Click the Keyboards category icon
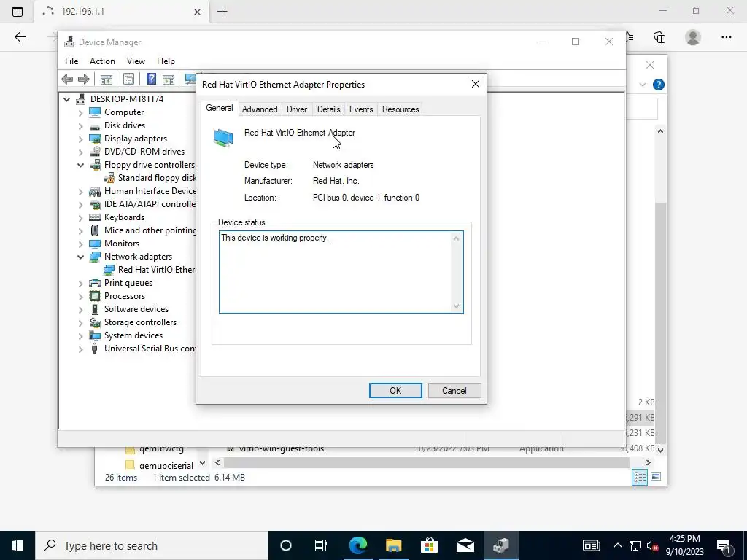This screenshot has height=560, width=747. pyautogui.click(x=96, y=217)
